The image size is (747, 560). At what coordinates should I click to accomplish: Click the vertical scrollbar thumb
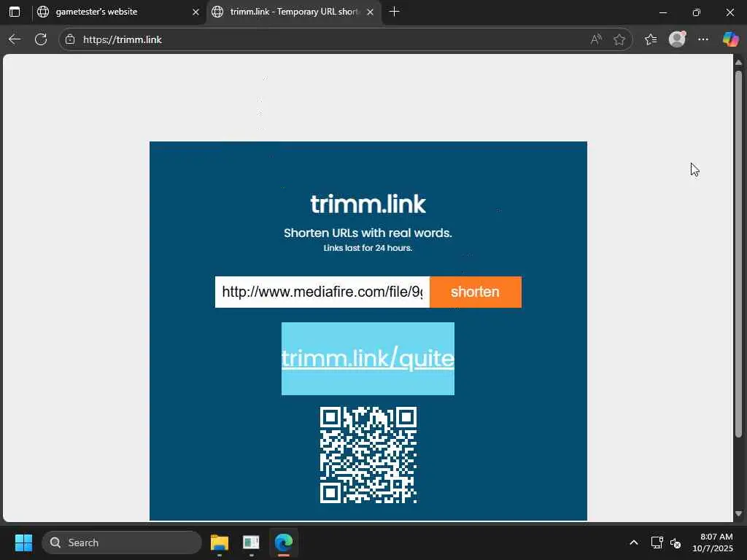738,254
